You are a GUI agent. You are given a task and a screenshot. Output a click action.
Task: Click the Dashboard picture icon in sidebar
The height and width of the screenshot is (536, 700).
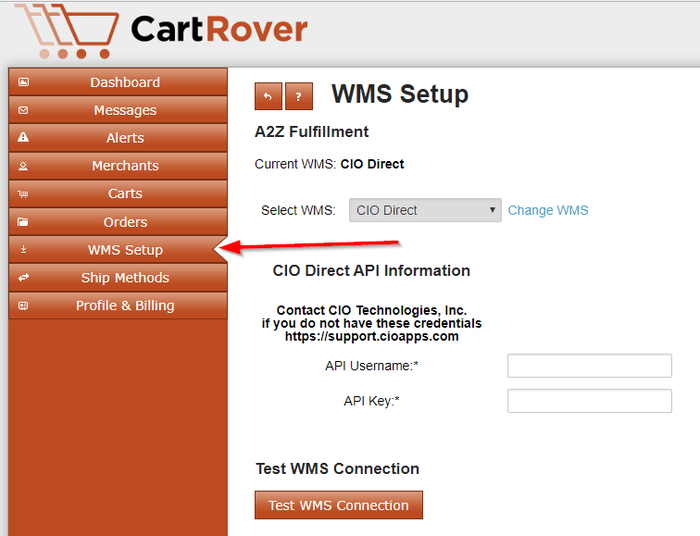[x=23, y=82]
